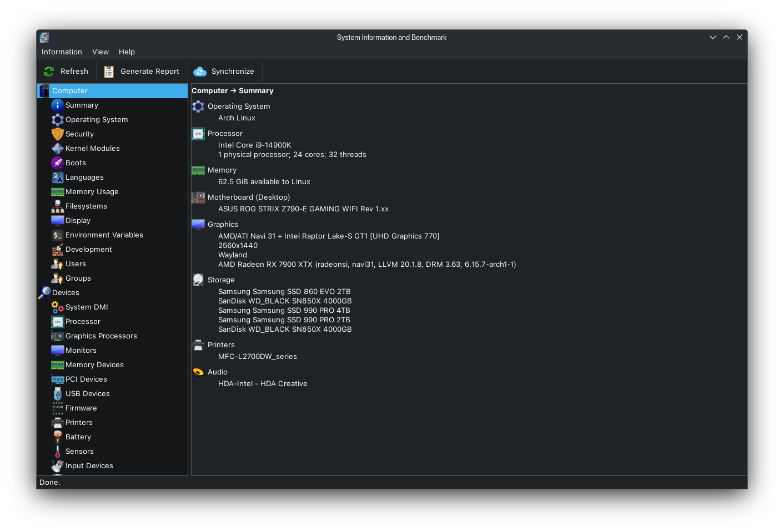
Task: Click the Arch Linux value
Action: (x=237, y=118)
